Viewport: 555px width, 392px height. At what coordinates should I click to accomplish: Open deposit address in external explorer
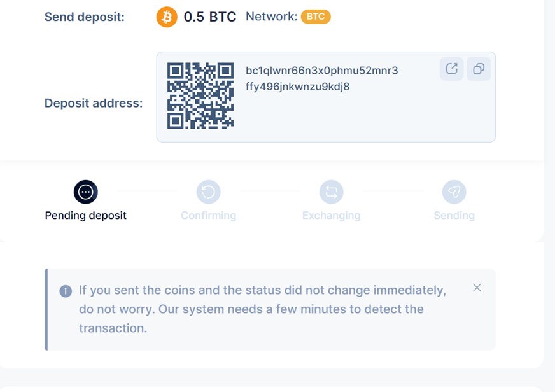click(x=452, y=69)
